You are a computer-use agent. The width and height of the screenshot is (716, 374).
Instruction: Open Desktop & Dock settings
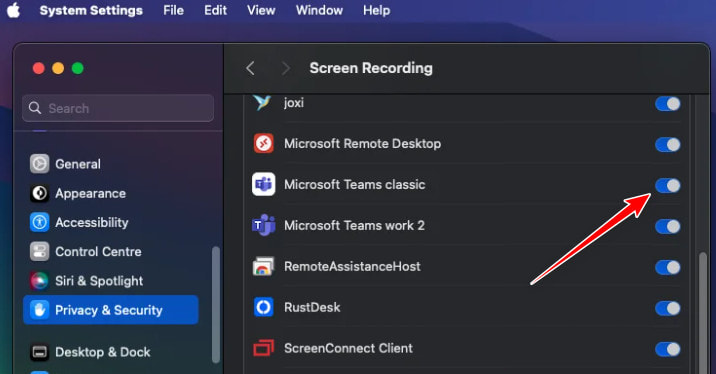pyautogui.click(x=111, y=352)
